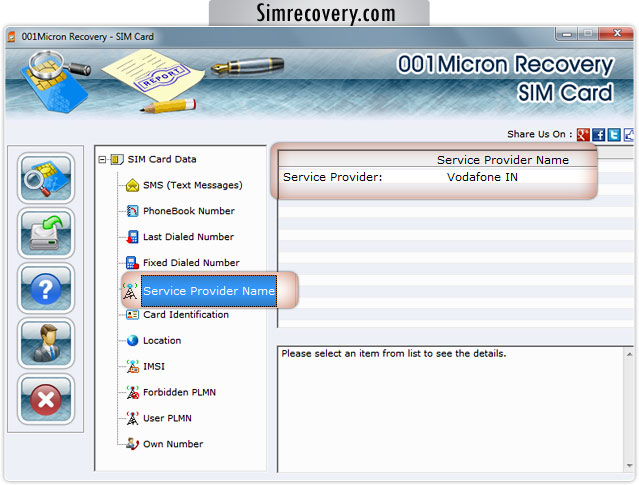Open SMS (Text Messages) tree item
This screenshot has height=485, width=639.
coord(193,185)
